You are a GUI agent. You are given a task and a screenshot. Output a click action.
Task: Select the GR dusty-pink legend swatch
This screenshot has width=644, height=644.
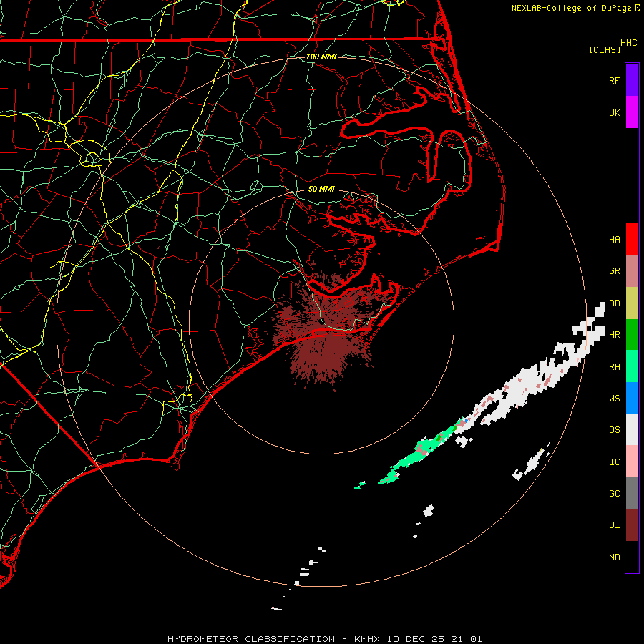(x=632, y=271)
